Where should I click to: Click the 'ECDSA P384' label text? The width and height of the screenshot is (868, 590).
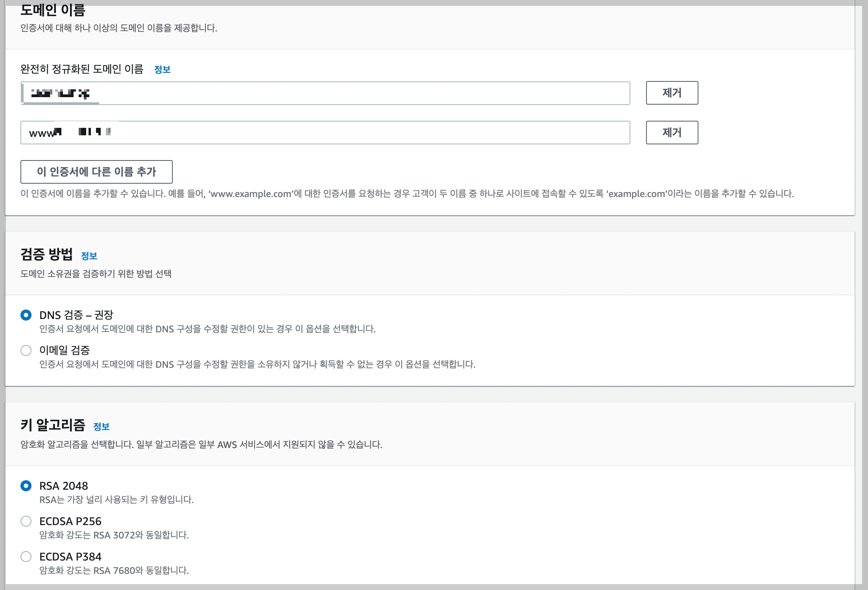click(70, 557)
